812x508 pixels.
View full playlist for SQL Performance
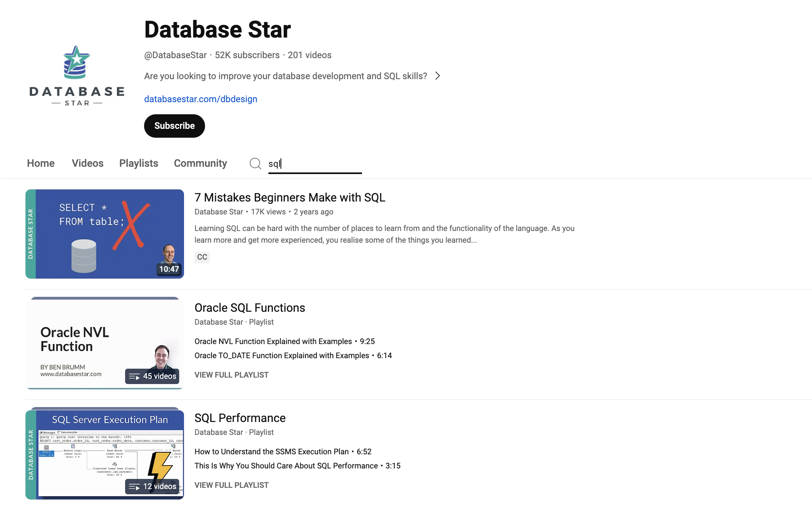[231, 485]
